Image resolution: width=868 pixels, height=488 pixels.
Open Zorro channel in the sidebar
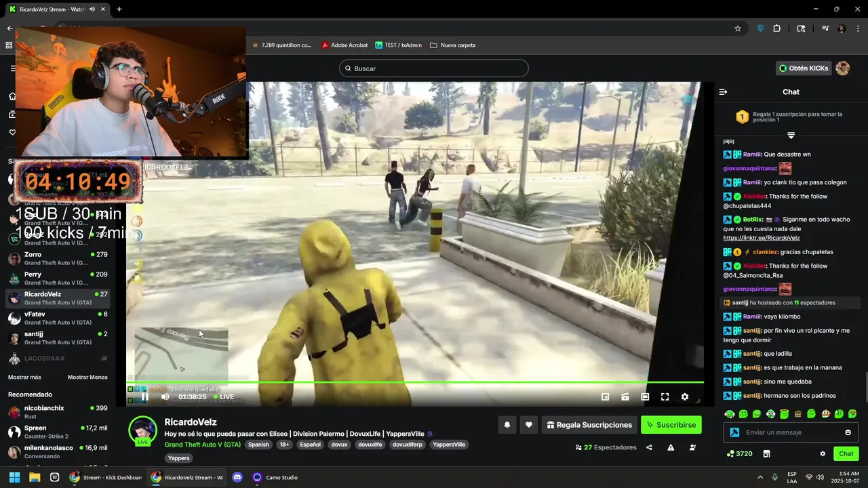58,258
